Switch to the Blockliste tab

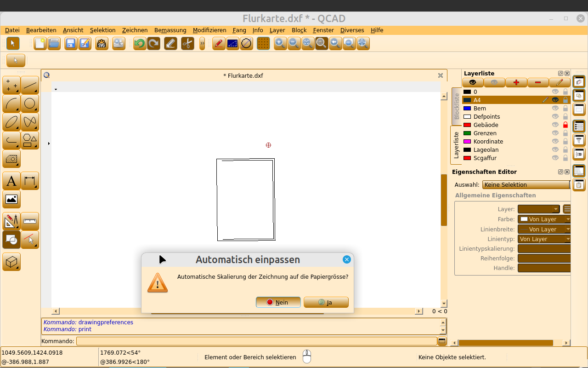457,106
